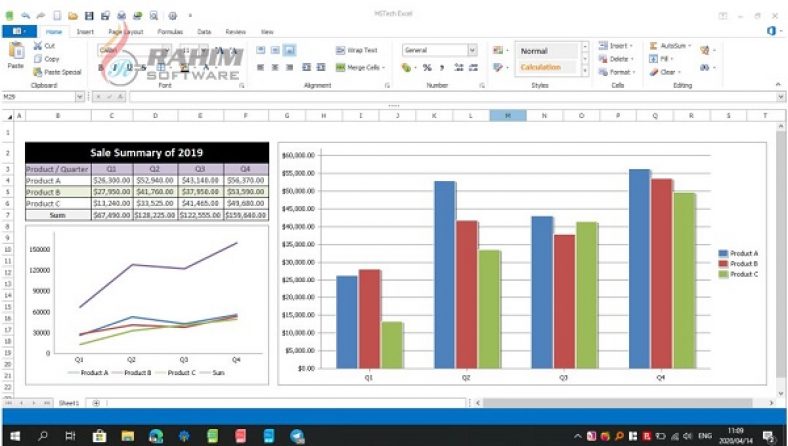The width and height of the screenshot is (788, 446).
Task: Switch to the Data tab
Action: (204, 32)
